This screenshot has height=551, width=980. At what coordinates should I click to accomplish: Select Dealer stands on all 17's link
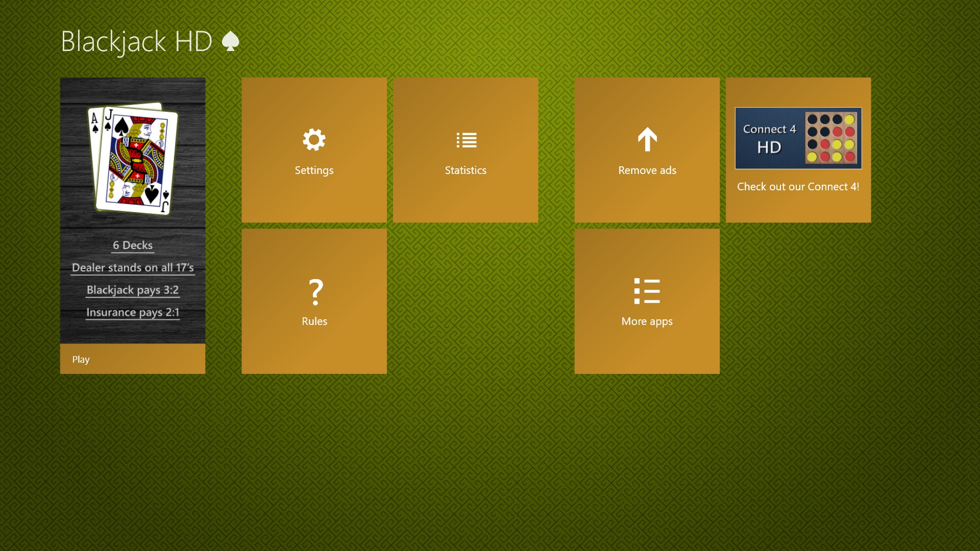133,268
